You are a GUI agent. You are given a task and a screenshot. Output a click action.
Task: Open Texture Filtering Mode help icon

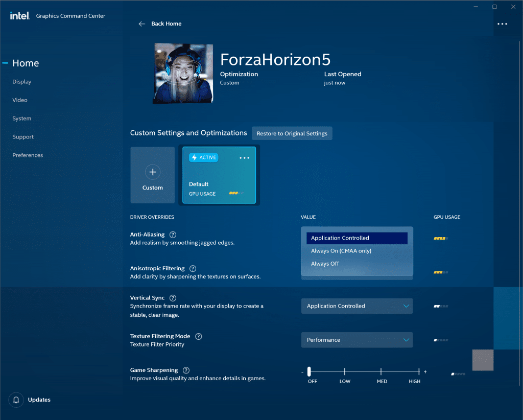199,336
